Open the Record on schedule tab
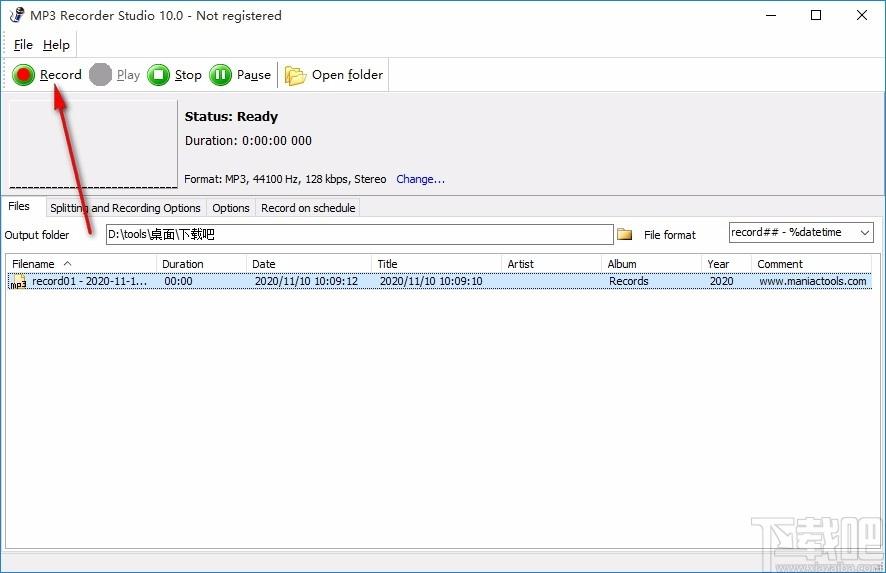The image size is (886, 573). [x=307, y=208]
